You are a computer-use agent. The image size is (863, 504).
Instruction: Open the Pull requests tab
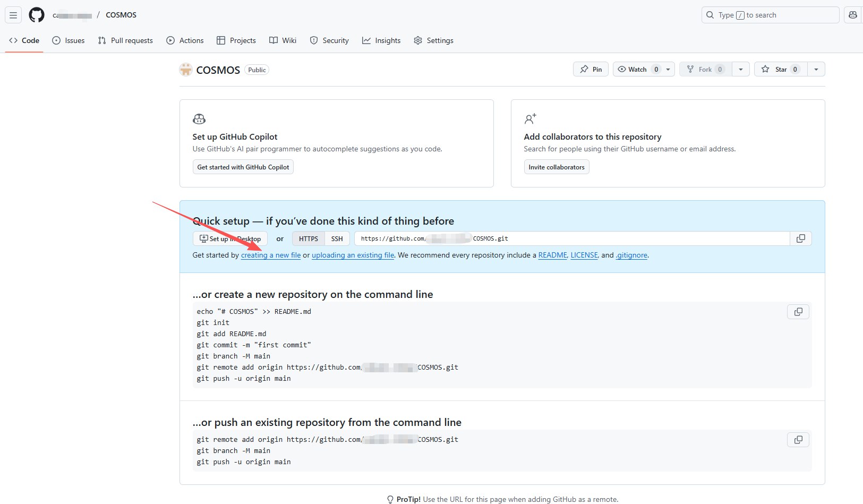click(x=125, y=40)
